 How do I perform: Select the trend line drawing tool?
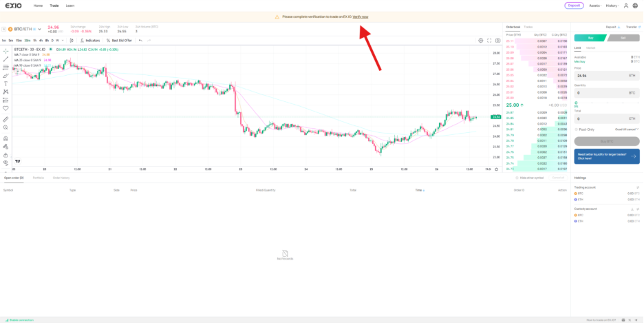[6, 59]
